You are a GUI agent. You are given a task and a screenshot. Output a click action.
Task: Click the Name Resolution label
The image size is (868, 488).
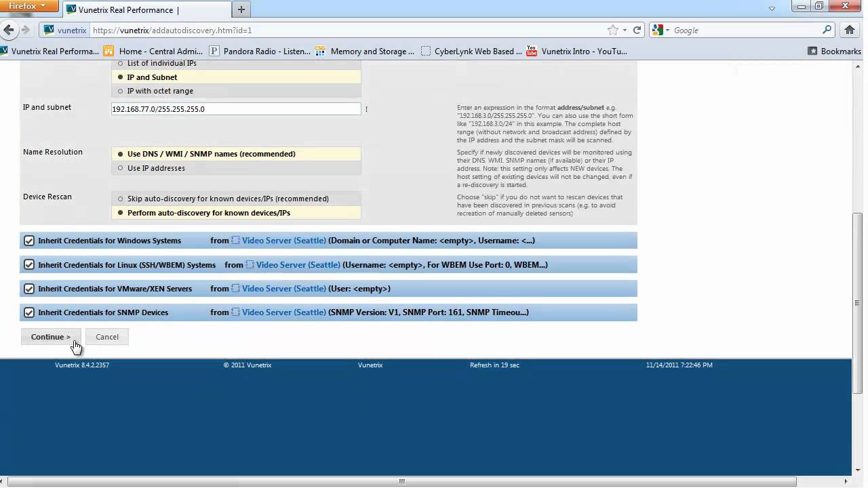[53, 152]
